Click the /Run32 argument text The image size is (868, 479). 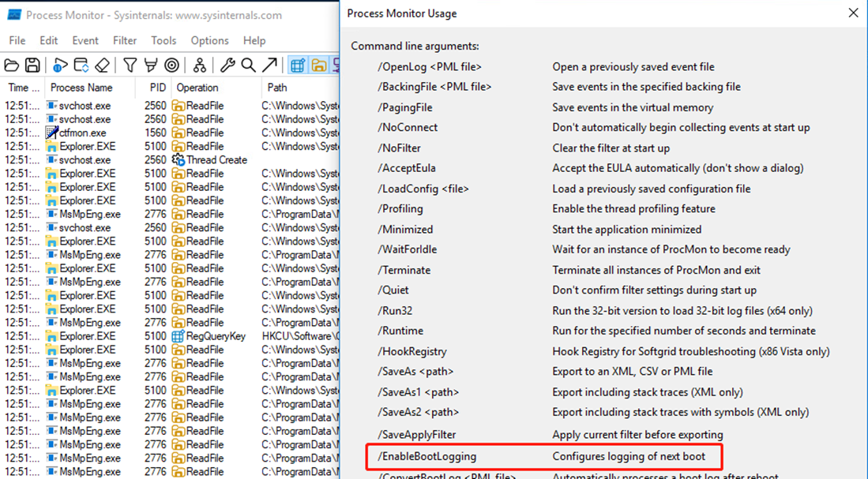coord(395,310)
